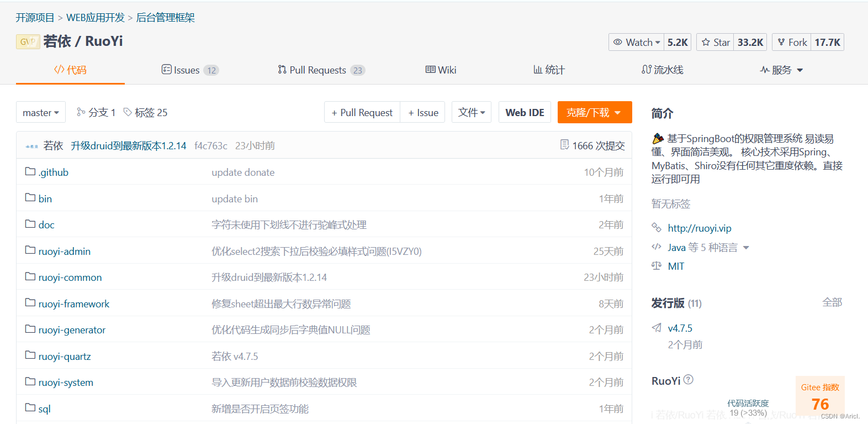Click the folder icon next to ruoyi-generator
Screen dimensions: 868x424
(x=30, y=329)
